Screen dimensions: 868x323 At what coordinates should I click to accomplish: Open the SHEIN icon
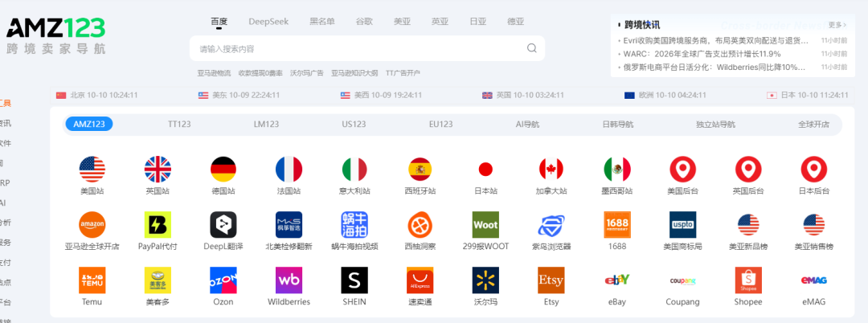[354, 280]
